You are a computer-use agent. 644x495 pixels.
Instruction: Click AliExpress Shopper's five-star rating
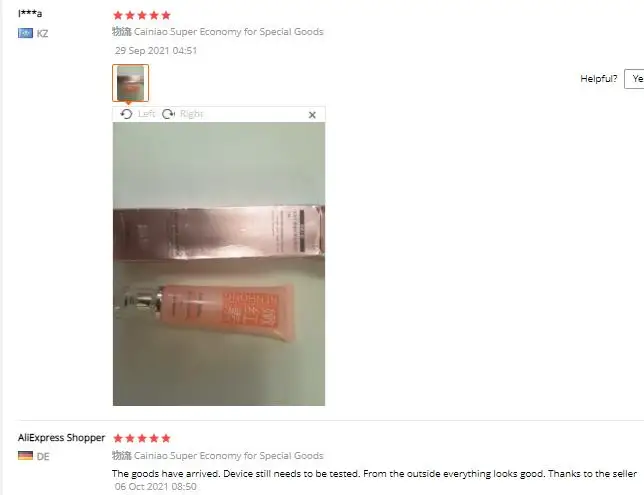tap(142, 438)
